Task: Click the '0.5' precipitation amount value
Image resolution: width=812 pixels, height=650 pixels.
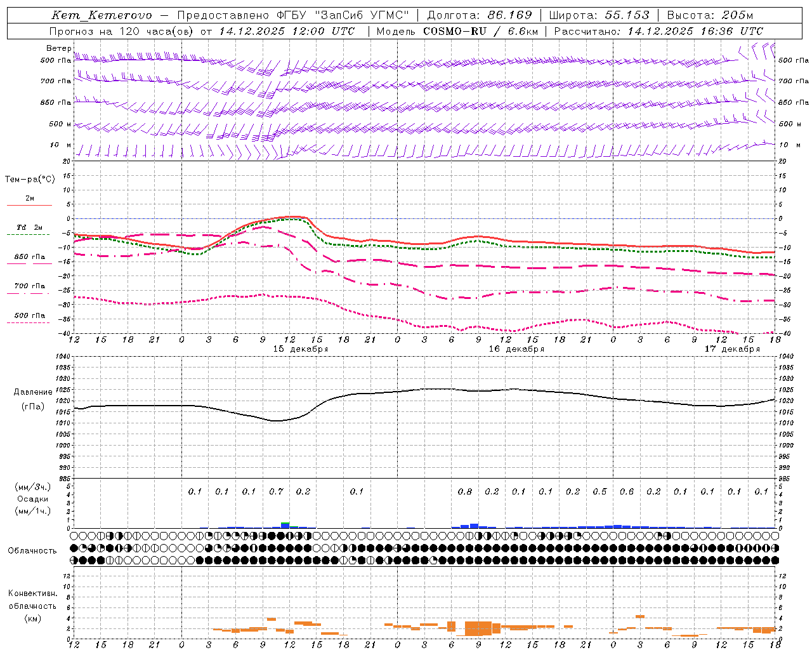Action: coord(599,491)
